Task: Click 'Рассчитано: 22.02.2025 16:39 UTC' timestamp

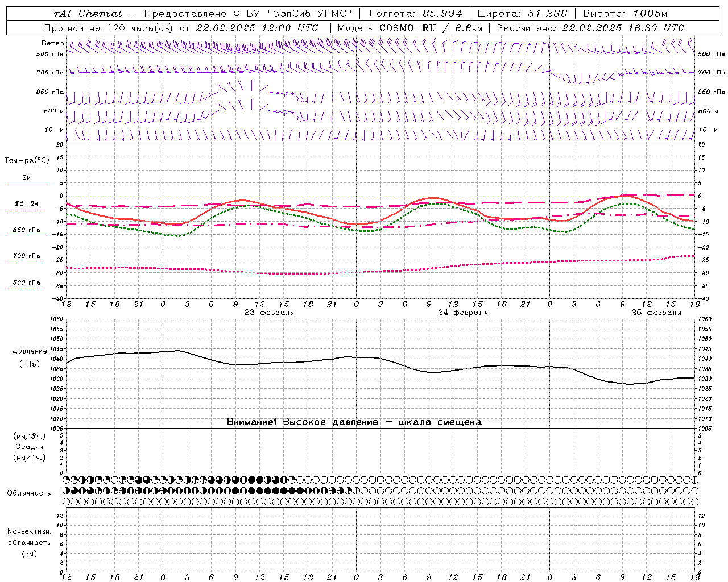Action: coord(590,28)
